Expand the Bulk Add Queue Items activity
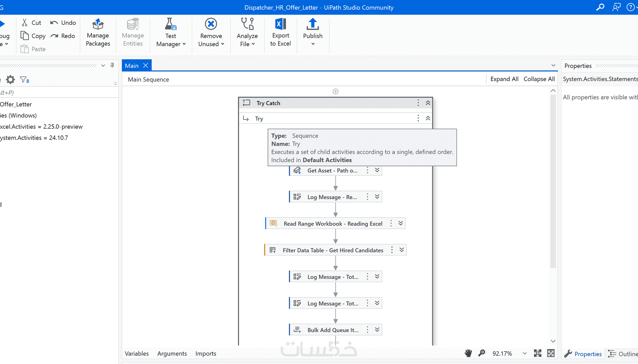 (377, 330)
